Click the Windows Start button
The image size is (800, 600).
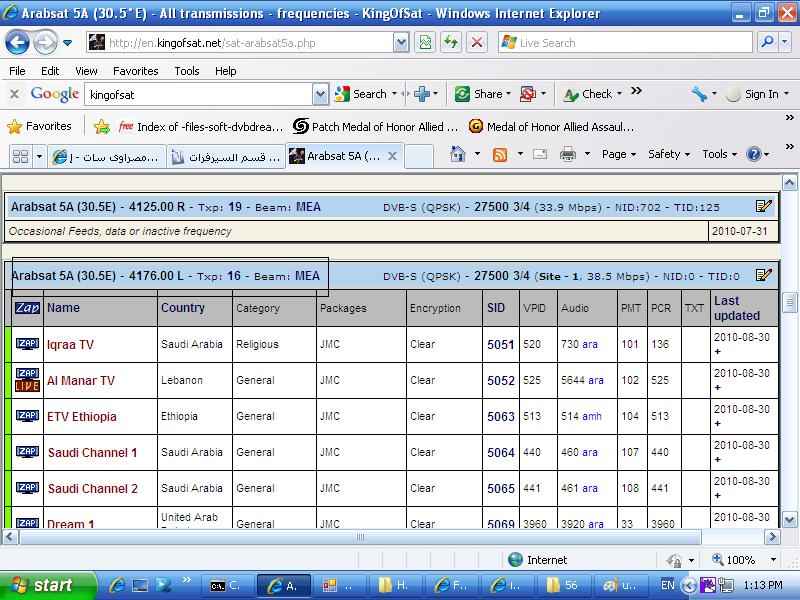pyautogui.click(x=48, y=585)
